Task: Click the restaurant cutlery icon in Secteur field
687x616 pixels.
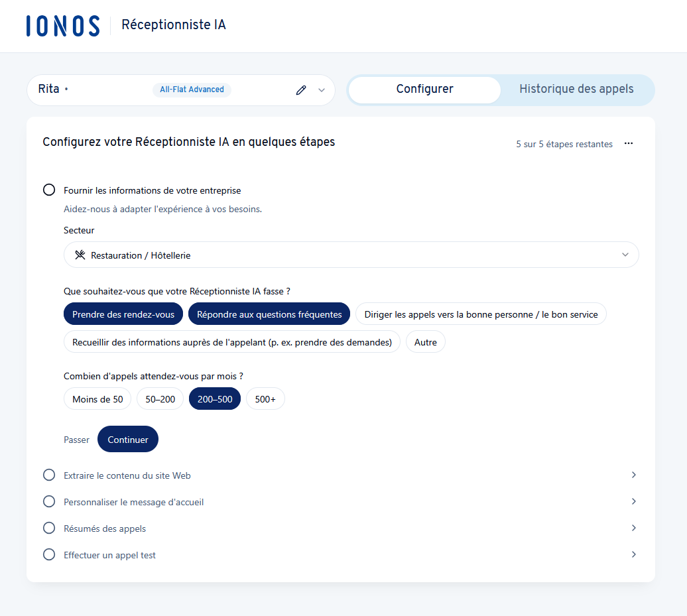Action: [x=80, y=255]
